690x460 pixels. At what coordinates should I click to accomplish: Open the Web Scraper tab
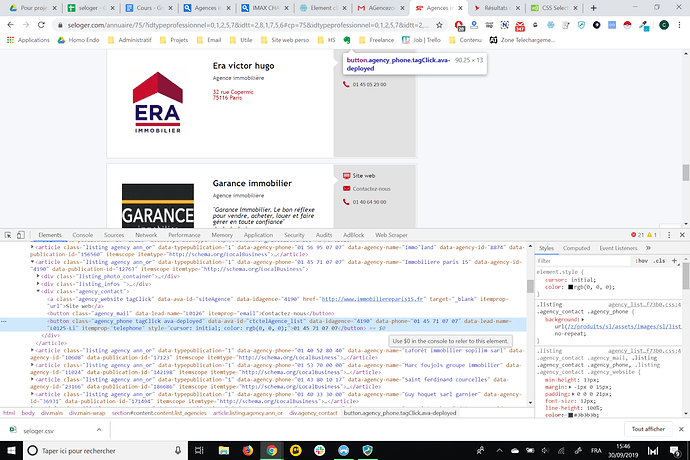click(391, 235)
